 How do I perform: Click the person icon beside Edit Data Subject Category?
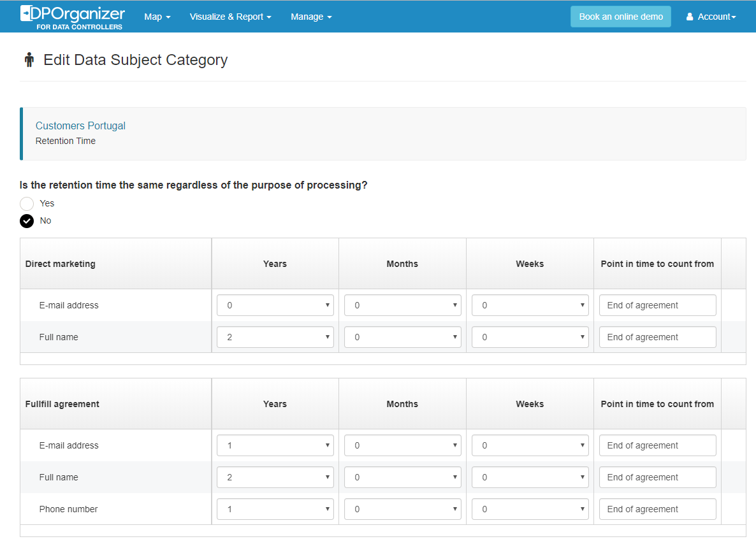click(x=29, y=61)
